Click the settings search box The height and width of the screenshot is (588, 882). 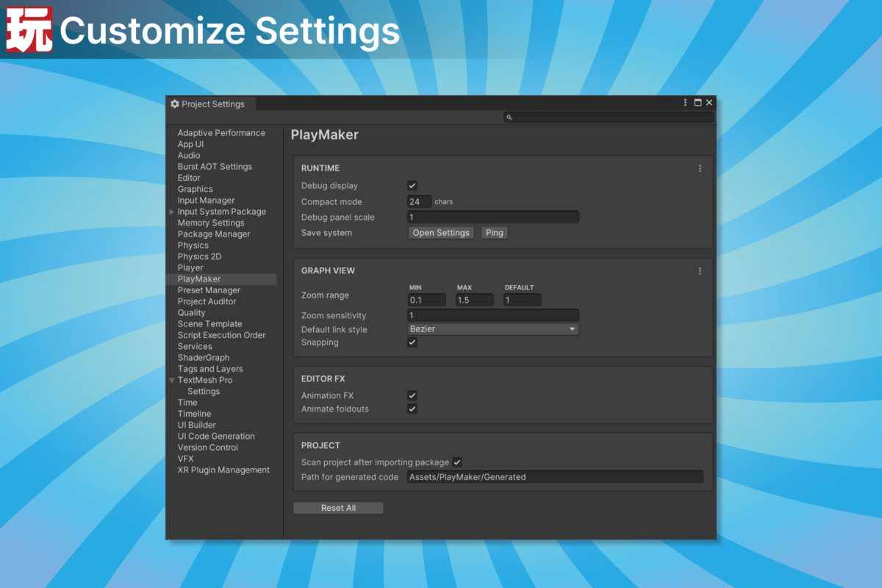(x=609, y=118)
